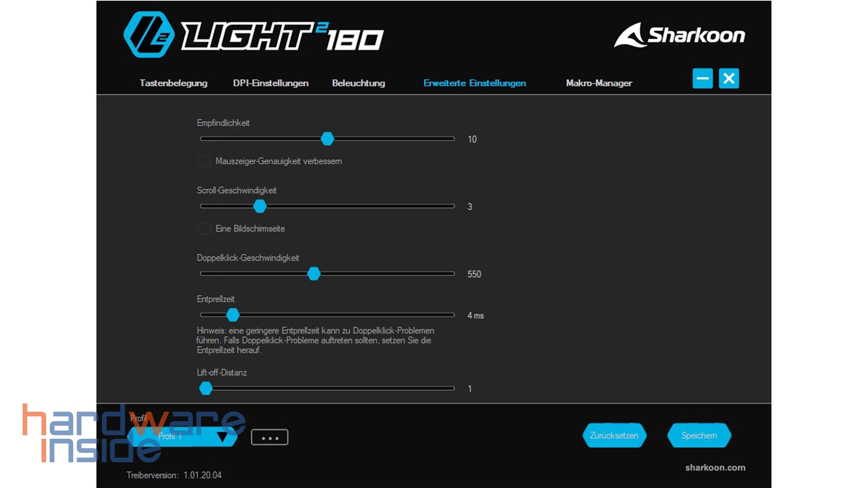Open the sharkoon.com link
Viewport: 868px width, 488px height.
pos(715,468)
